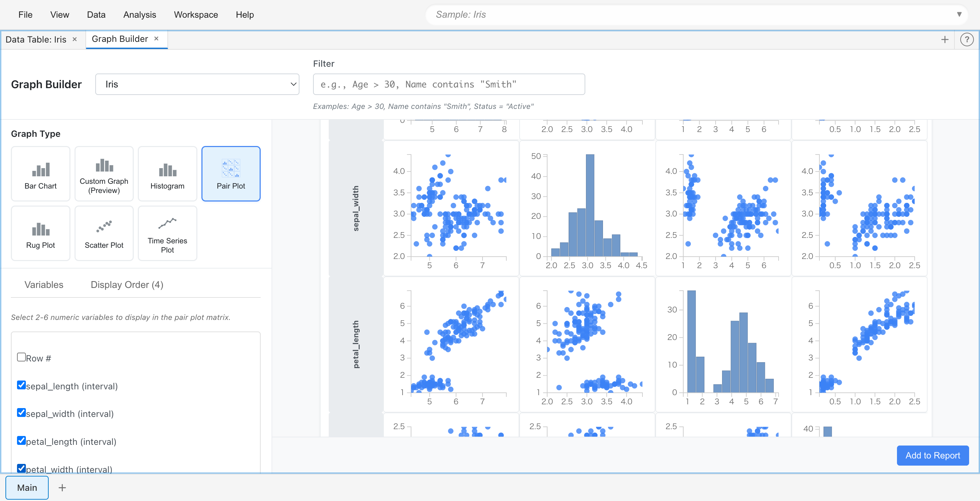
Task: Select the Pair Plot graph type
Action: (x=231, y=174)
